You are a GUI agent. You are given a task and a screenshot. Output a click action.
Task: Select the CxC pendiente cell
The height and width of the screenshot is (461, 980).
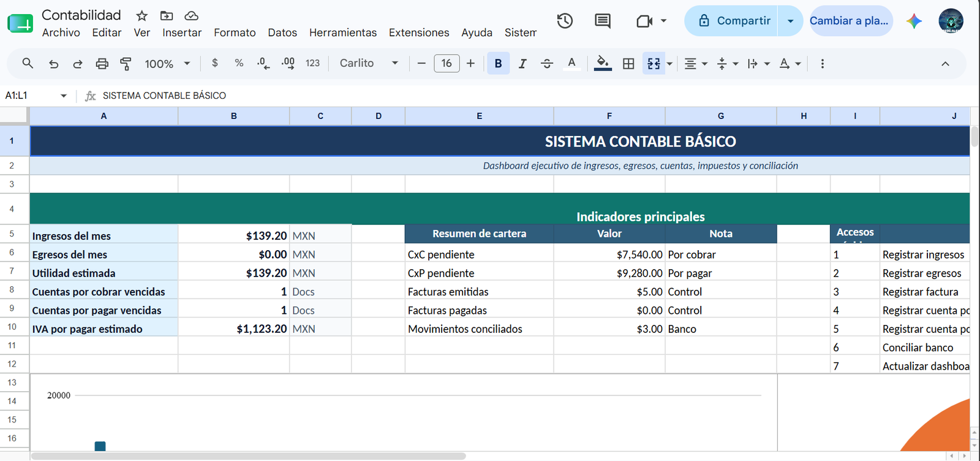(479, 253)
